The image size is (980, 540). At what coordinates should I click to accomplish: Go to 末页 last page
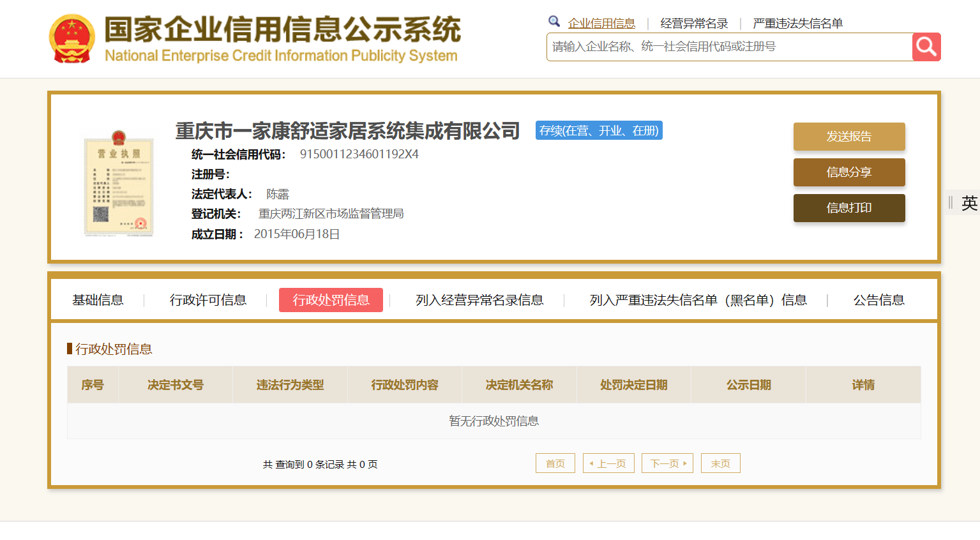[x=721, y=463]
